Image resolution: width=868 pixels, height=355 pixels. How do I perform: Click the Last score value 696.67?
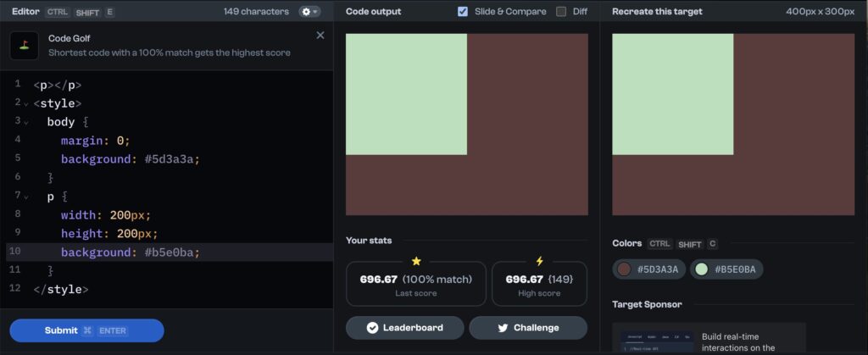click(379, 280)
